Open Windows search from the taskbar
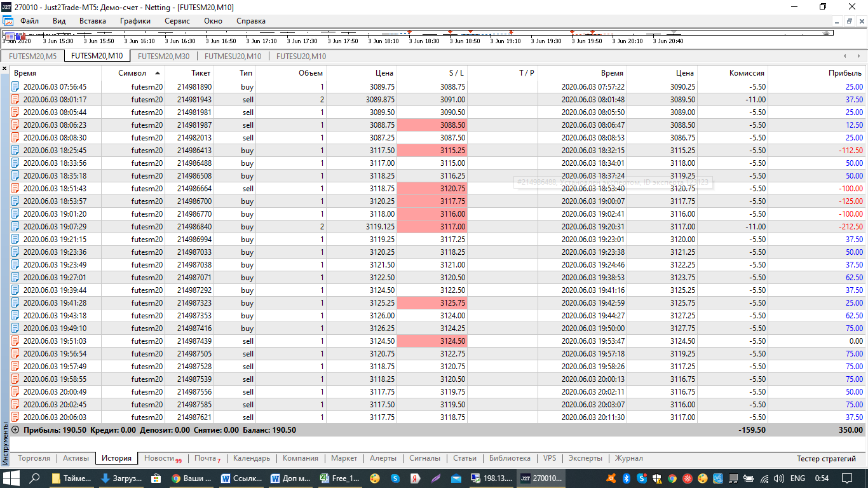The height and width of the screenshot is (488, 868). click(36, 478)
